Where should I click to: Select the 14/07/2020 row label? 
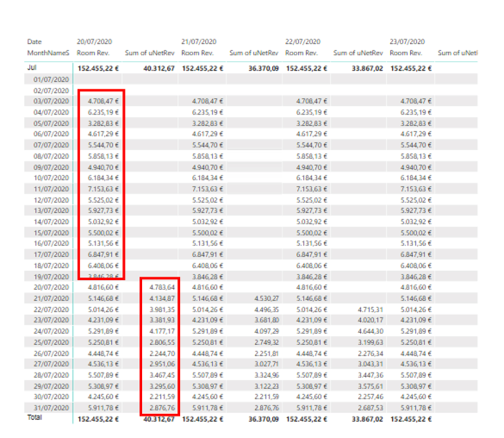tap(51, 222)
